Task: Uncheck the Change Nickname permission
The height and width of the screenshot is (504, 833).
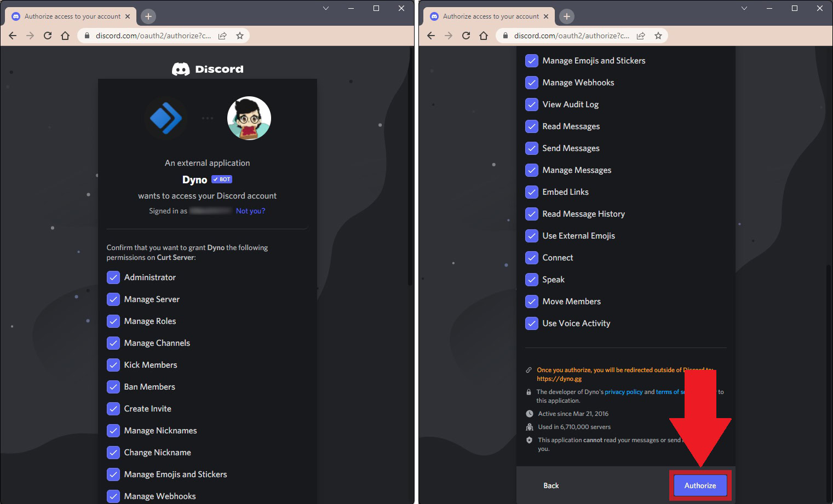Action: point(113,453)
